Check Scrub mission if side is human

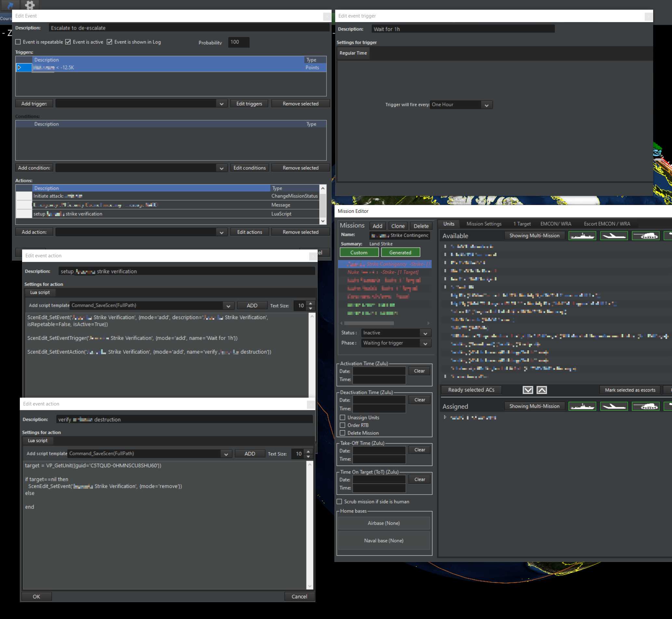(x=339, y=501)
